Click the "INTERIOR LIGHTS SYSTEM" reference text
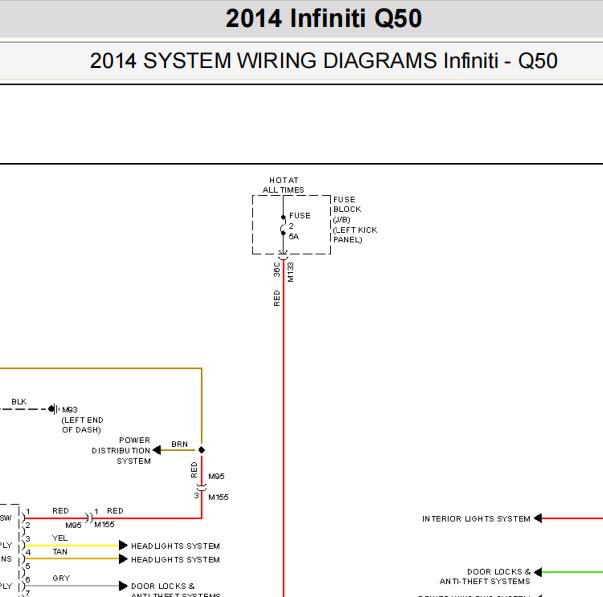Screen dimensions: 603x597 [476, 519]
